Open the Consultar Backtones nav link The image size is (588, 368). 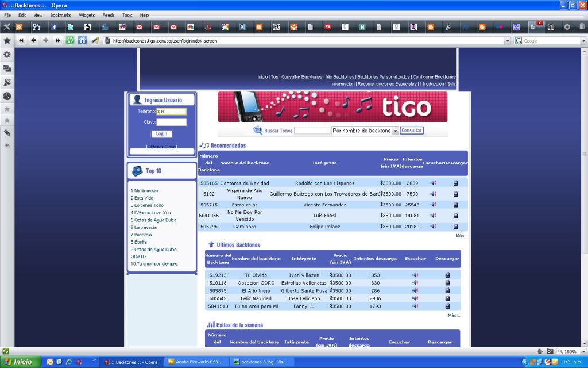pyautogui.click(x=301, y=77)
